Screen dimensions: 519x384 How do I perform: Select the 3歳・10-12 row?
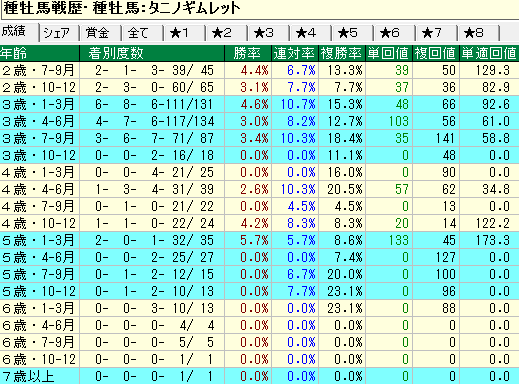[259, 155]
